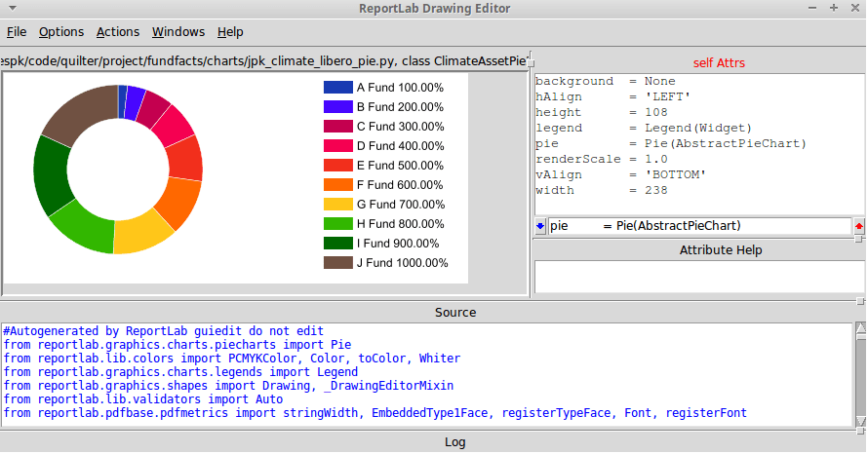Viewport: 868px width, 454px height.
Task: Open the Windows menu
Action: [x=178, y=32]
